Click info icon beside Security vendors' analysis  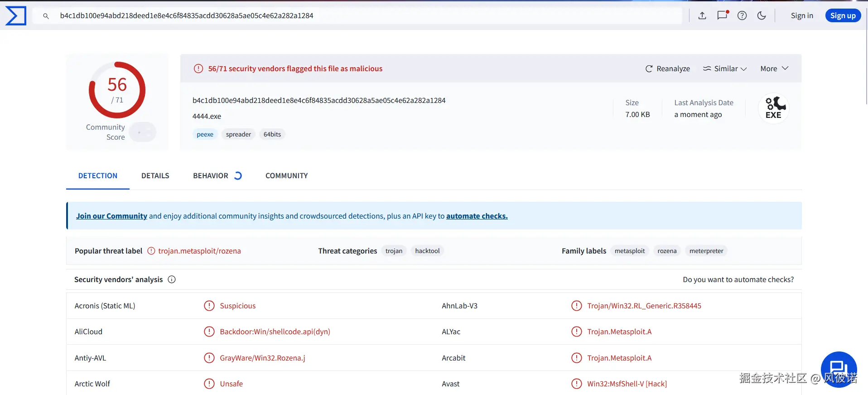pyautogui.click(x=172, y=280)
